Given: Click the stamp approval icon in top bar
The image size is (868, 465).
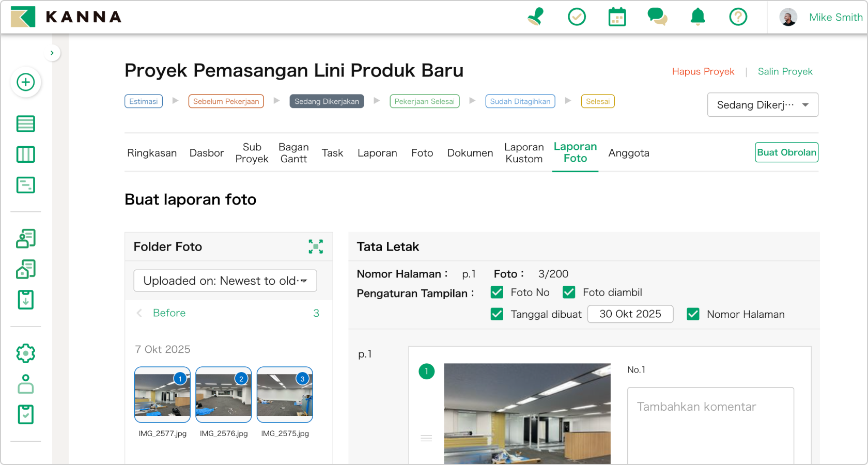Looking at the screenshot, I should (535, 17).
